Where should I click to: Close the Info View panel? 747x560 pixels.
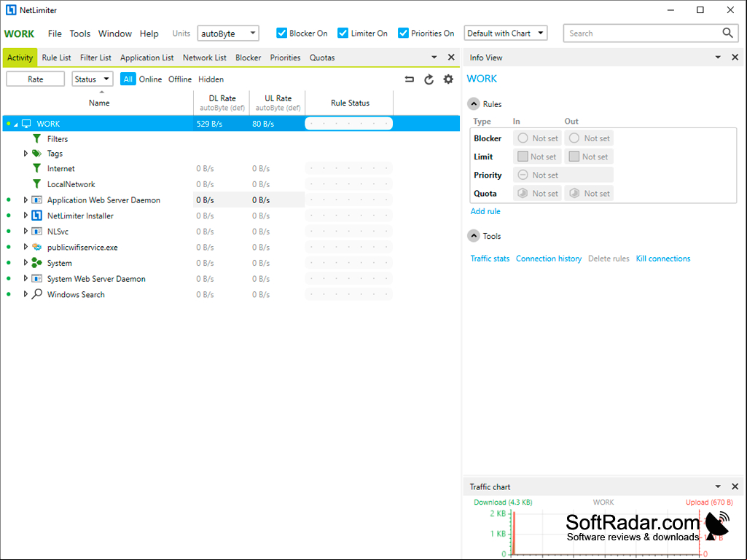(x=735, y=57)
